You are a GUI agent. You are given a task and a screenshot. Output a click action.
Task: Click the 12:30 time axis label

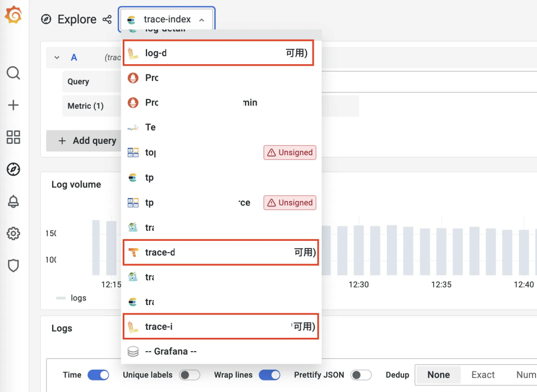click(x=358, y=285)
